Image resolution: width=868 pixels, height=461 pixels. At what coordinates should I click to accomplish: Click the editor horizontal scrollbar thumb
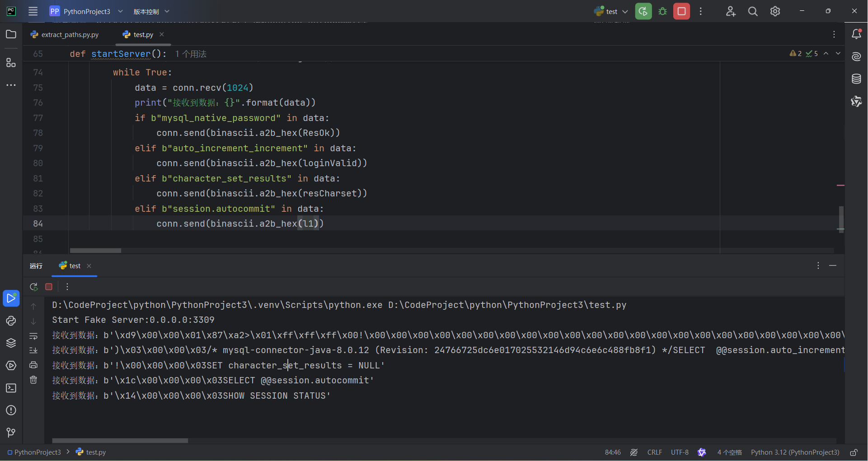click(x=95, y=251)
